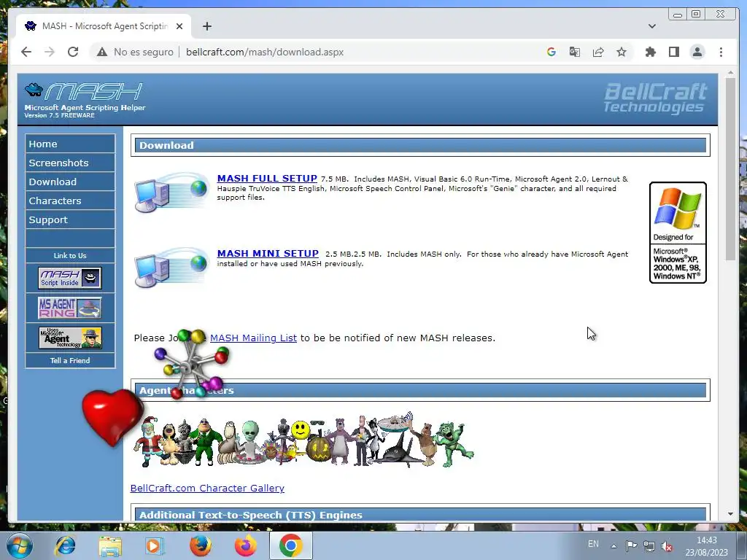Open the Home menu item
Viewport: 747px width, 560px height.
coord(70,144)
